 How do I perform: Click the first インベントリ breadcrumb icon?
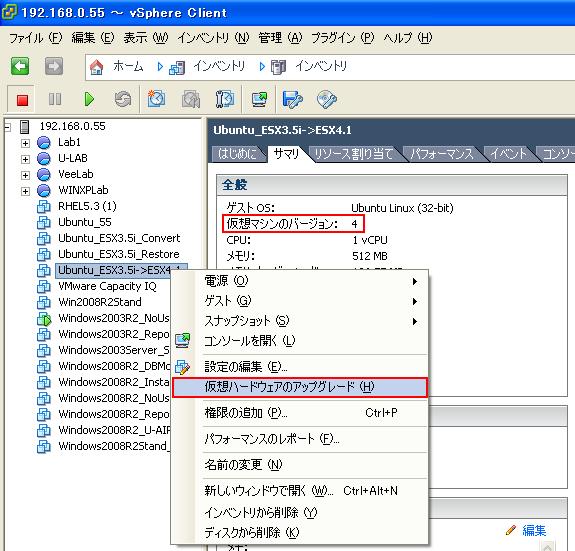[177, 67]
